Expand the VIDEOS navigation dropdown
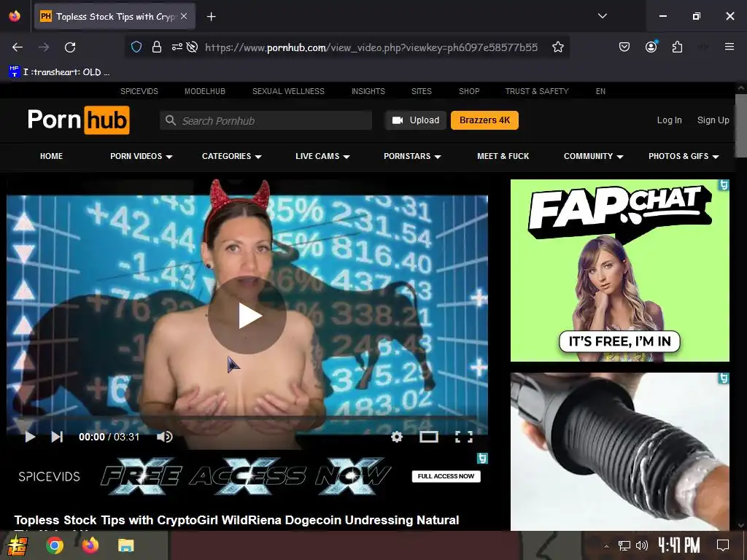 tap(141, 156)
